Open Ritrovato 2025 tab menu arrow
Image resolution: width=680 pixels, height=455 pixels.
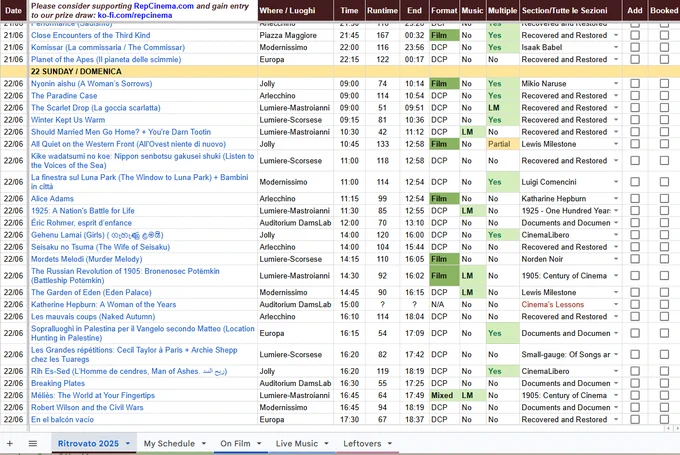128,443
